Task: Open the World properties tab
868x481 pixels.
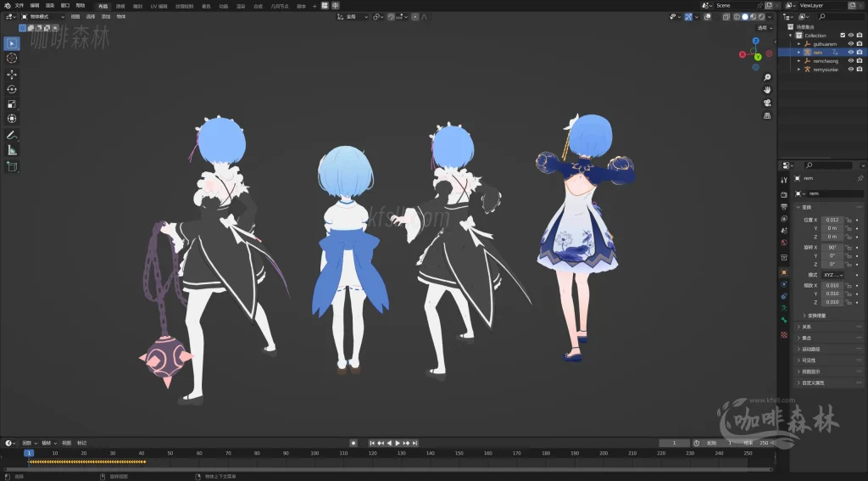Action: (784, 243)
